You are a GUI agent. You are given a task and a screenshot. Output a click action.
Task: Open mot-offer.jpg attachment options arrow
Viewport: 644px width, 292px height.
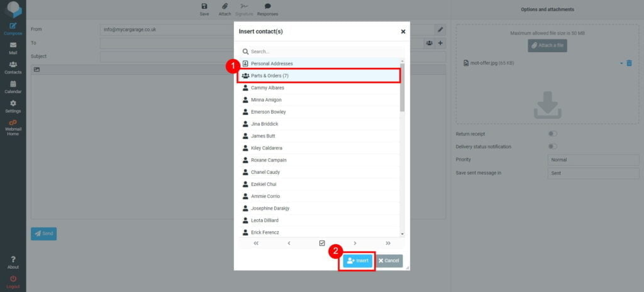(x=621, y=63)
